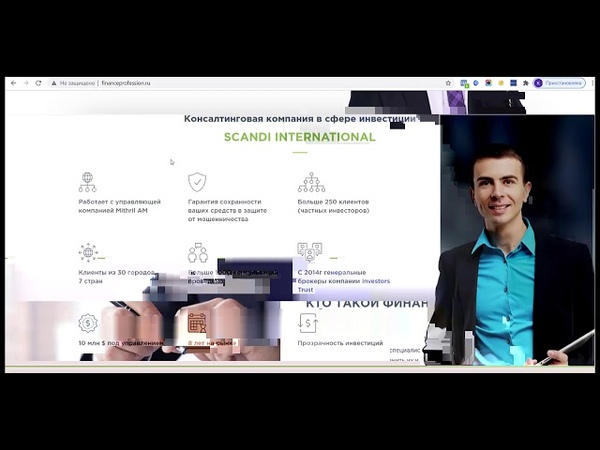The image size is (600, 450).
Task: Click the 'Приостановлена' profile button
Action: [x=559, y=83]
